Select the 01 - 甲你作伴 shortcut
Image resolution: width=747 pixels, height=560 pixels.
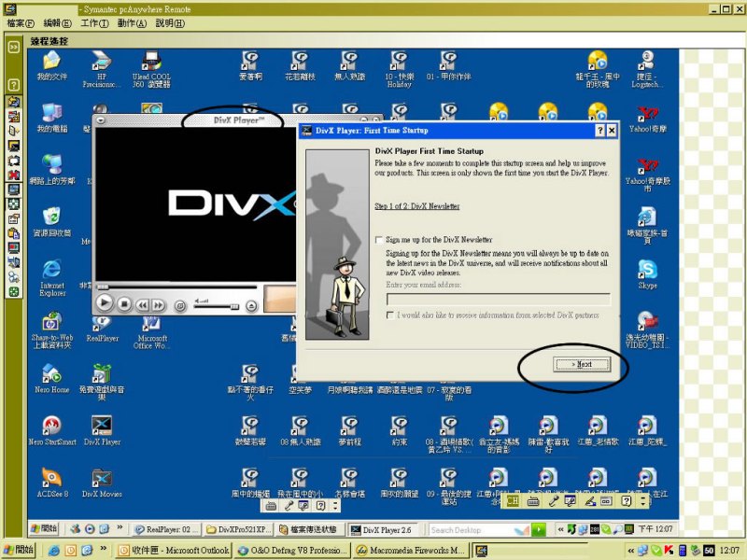[x=449, y=65]
